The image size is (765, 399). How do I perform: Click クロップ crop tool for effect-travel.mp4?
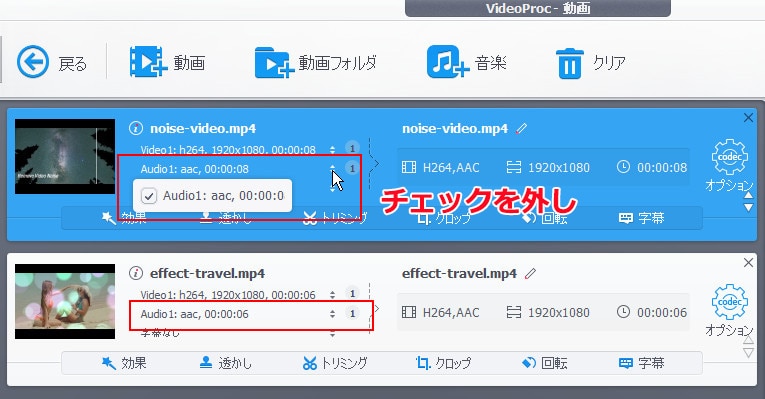(443, 363)
